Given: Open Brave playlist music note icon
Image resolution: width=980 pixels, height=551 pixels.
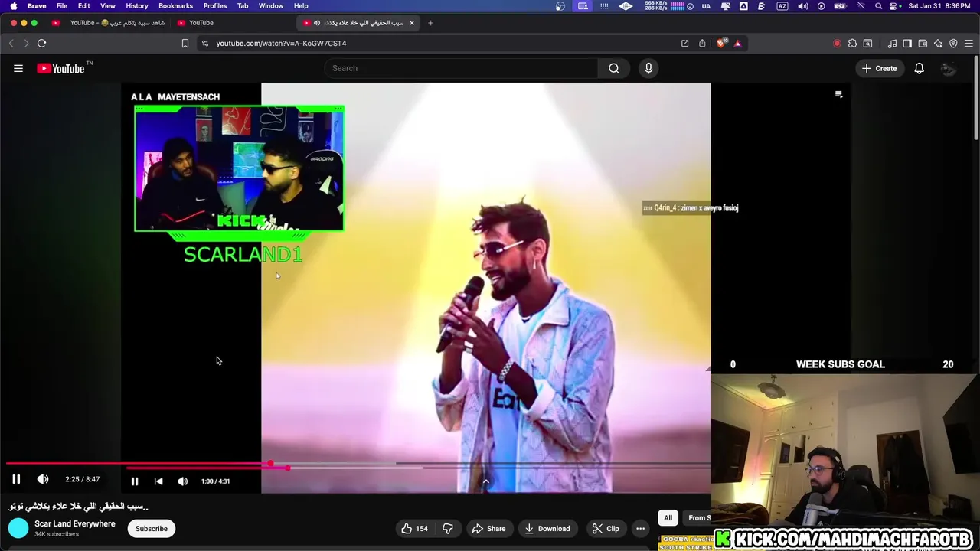Looking at the screenshot, I should (x=892, y=44).
